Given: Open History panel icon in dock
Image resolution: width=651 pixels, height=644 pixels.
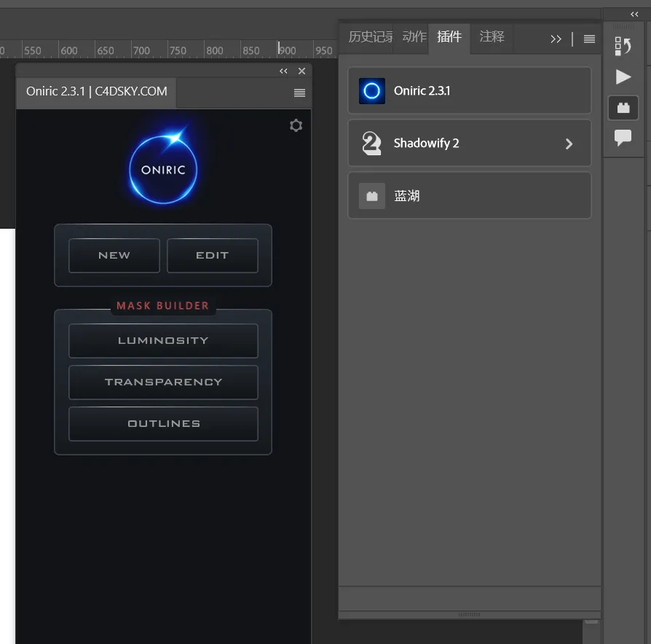Looking at the screenshot, I should (623, 46).
